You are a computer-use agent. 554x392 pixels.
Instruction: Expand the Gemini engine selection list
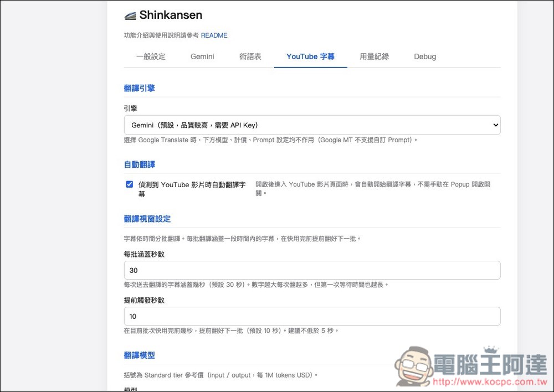point(311,125)
